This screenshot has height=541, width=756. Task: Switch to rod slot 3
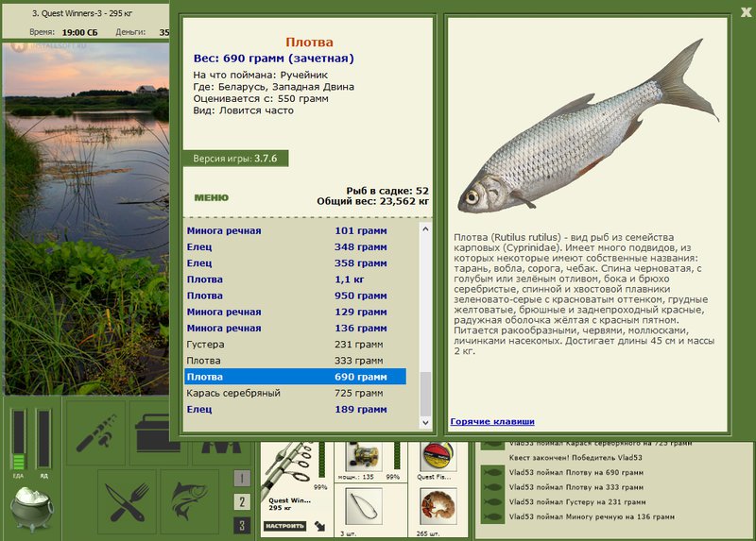[242, 525]
